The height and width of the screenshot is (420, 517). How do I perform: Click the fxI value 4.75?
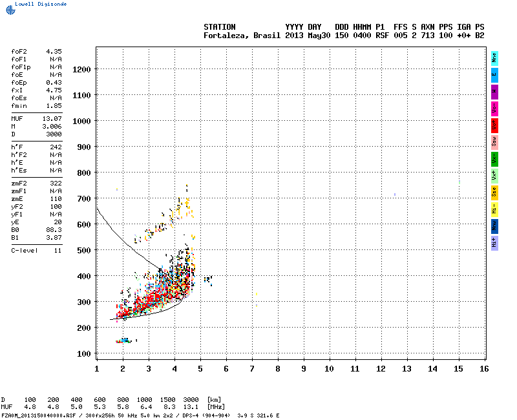click(x=54, y=90)
